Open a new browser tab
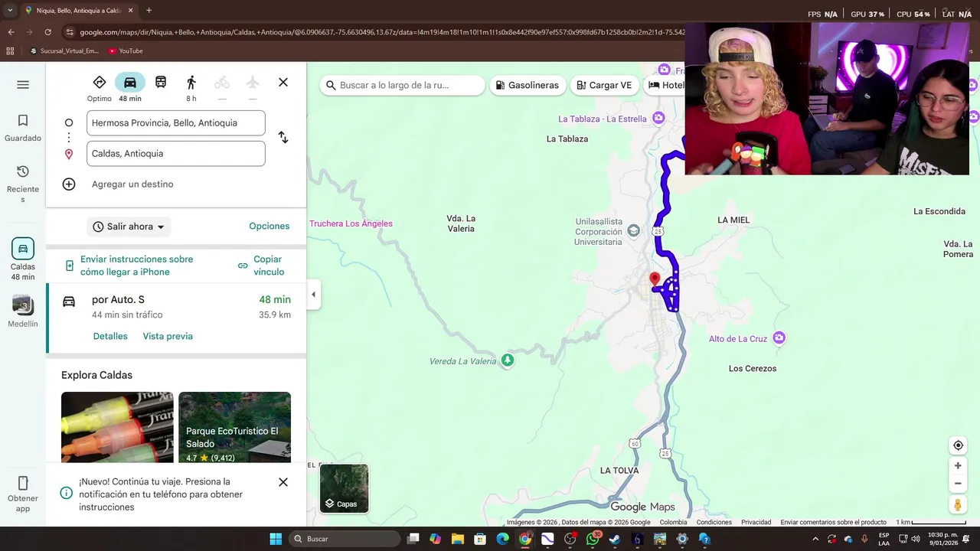Screen dimensions: 980x551 [149, 11]
